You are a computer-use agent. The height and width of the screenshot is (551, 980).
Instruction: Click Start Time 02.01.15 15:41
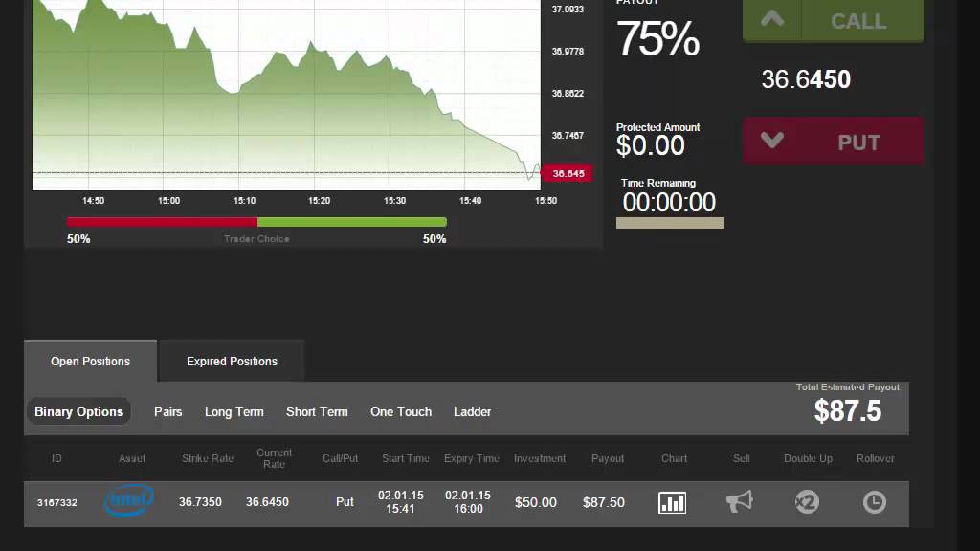tap(401, 501)
